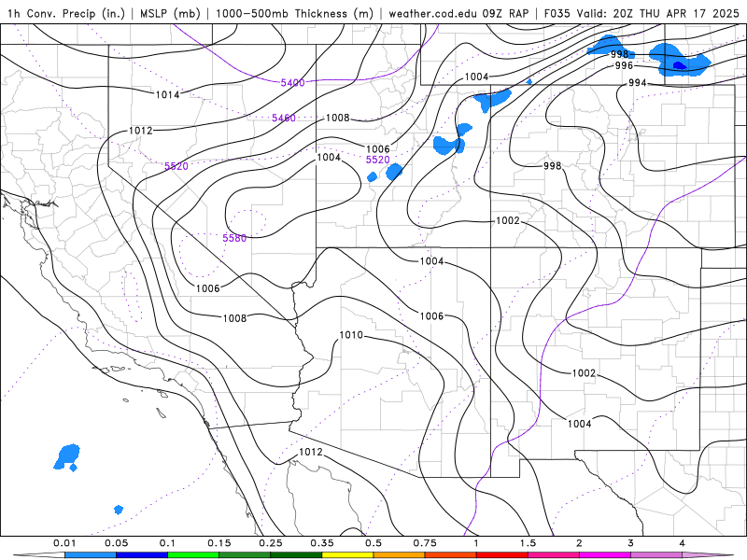The image size is (747, 560).
Task: Click the 'Valid: 20Z THU APR 17 2025' text
Action: 658,13
